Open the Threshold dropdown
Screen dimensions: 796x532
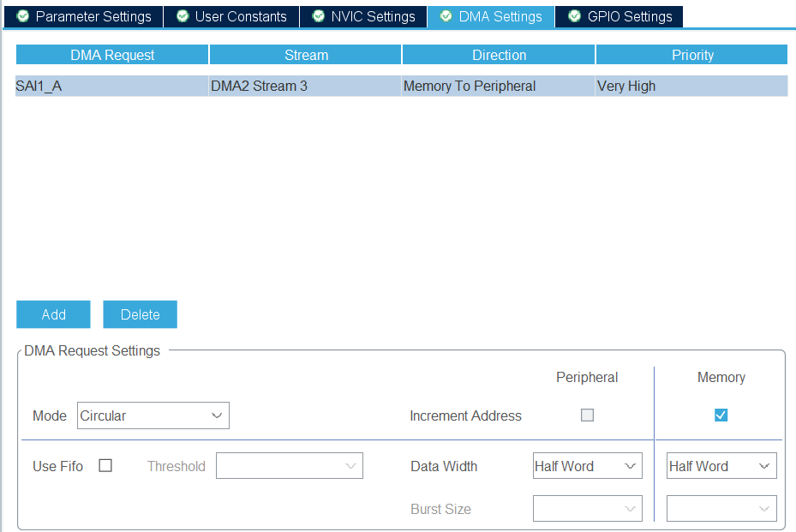coord(290,465)
